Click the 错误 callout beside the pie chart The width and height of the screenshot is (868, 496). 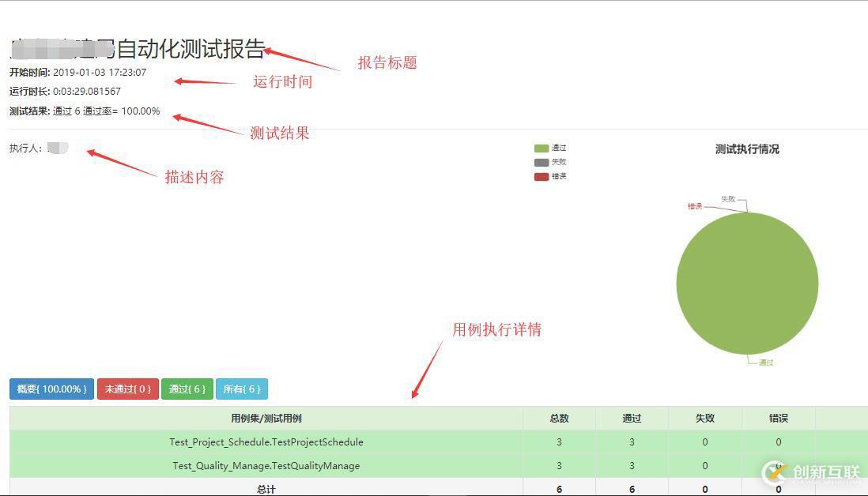693,206
